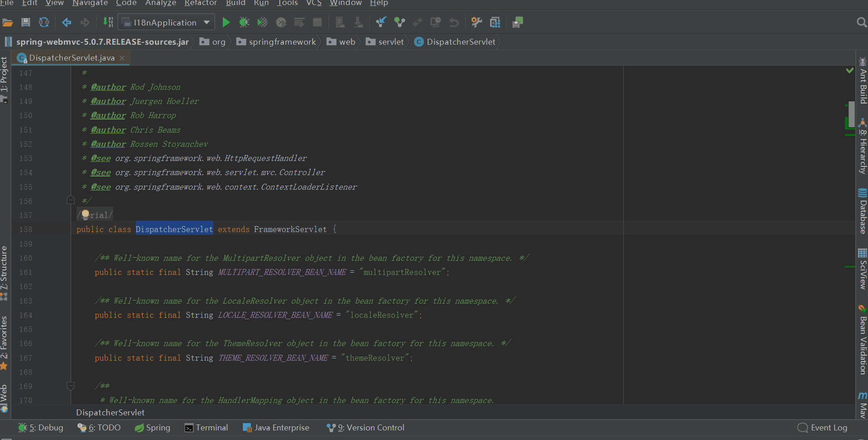Click the Stop square icon
The width and height of the screenshot is (868, 440).
pyautogui.click(x=318, y=22)
